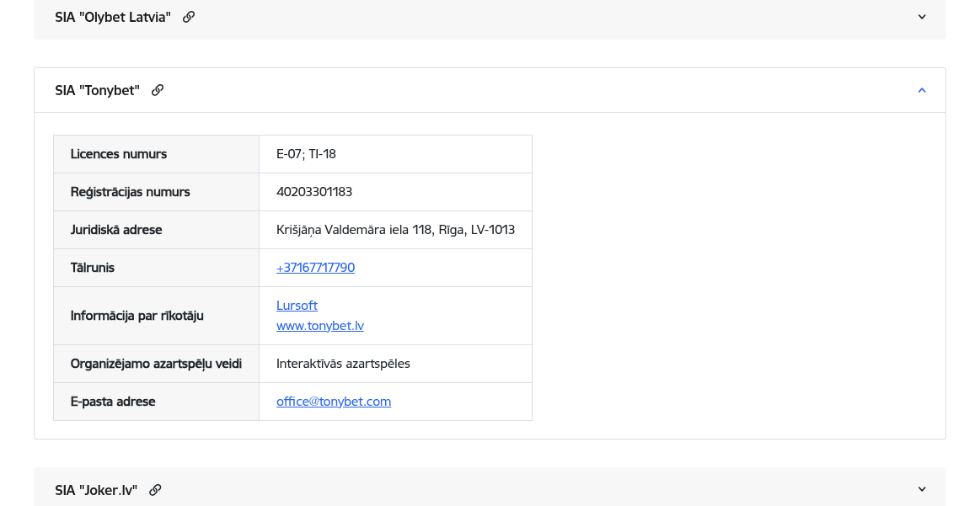
Task: Click the Juridiskā adrese label
Action: (116, 230)
